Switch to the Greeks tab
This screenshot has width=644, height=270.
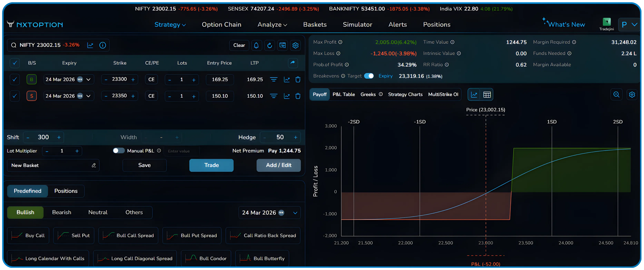(x=368, y=94)
